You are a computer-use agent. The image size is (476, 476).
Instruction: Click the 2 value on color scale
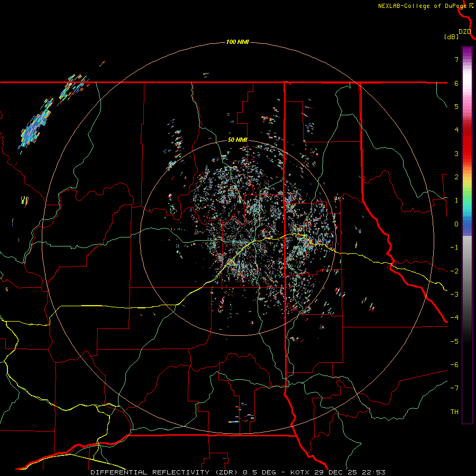pyautogui.click(x=456, y=177)
